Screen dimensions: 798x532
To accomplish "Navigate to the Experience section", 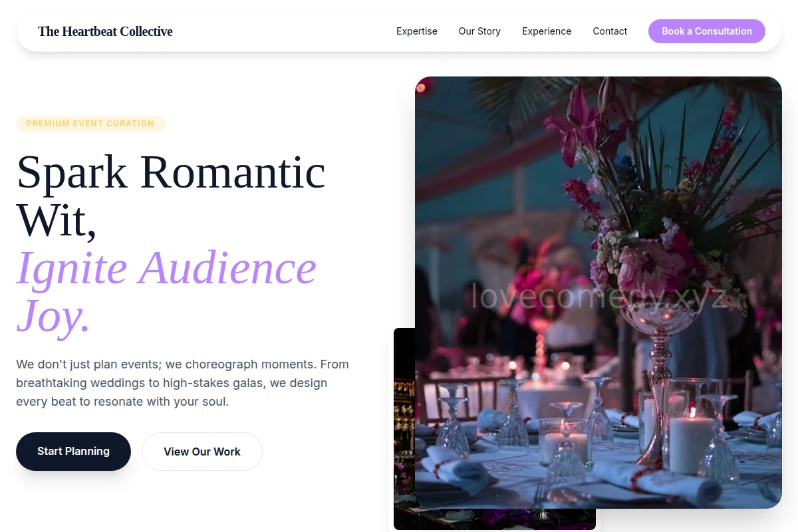I will (x=547, y=31).
